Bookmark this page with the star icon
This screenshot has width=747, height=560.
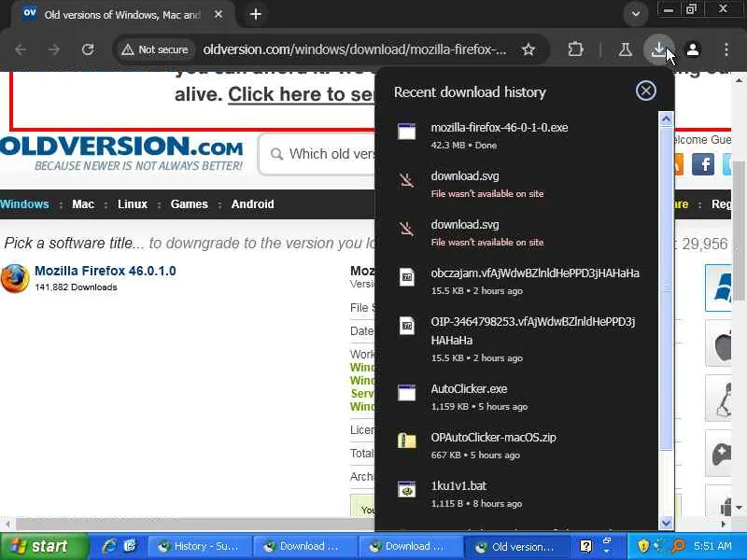click(529, 49)
